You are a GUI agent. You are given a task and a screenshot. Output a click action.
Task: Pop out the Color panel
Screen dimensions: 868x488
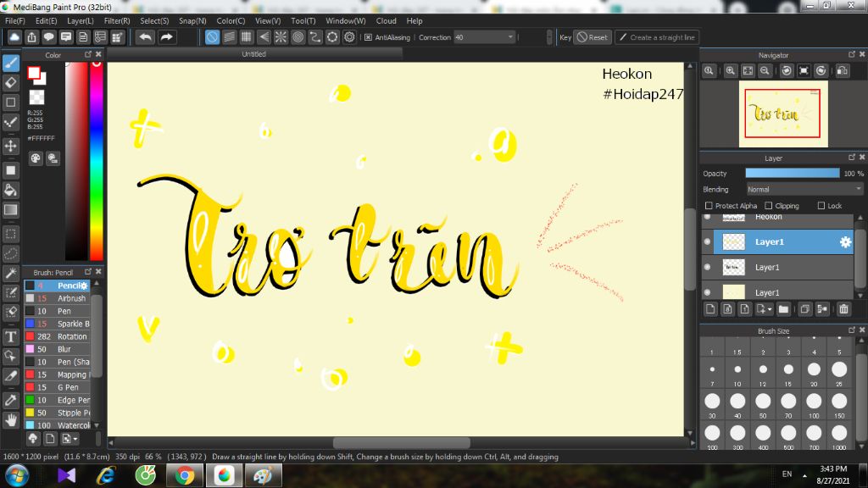click(88, 55)
